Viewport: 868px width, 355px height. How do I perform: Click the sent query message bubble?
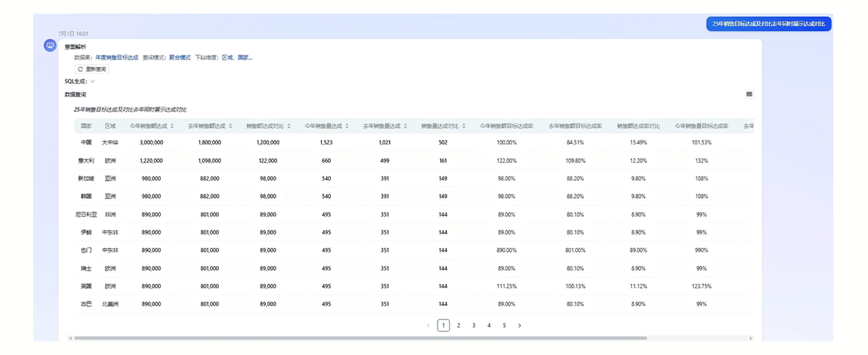point(768,24)
